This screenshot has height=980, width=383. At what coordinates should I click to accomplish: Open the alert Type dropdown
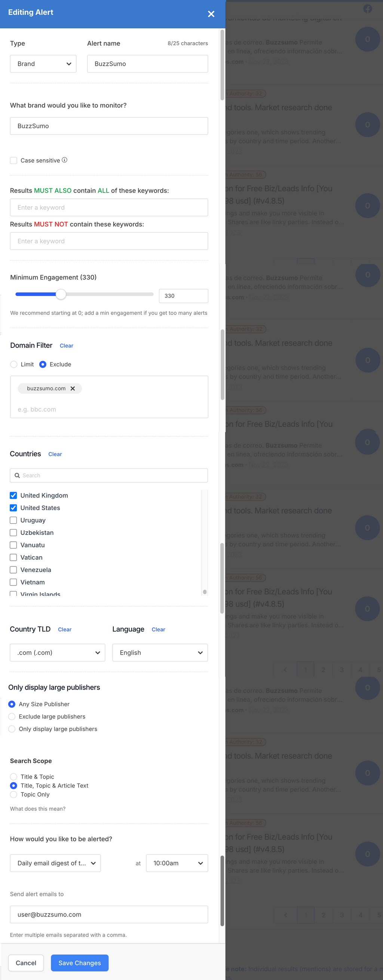coord(43,64)
